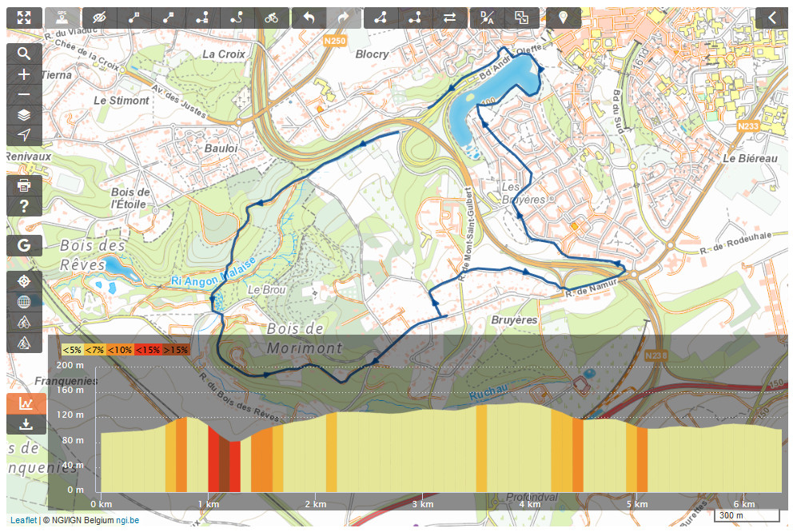Click the 'Ri Angon Malaise' stream label
793x532 pixels.
(213, 273)
